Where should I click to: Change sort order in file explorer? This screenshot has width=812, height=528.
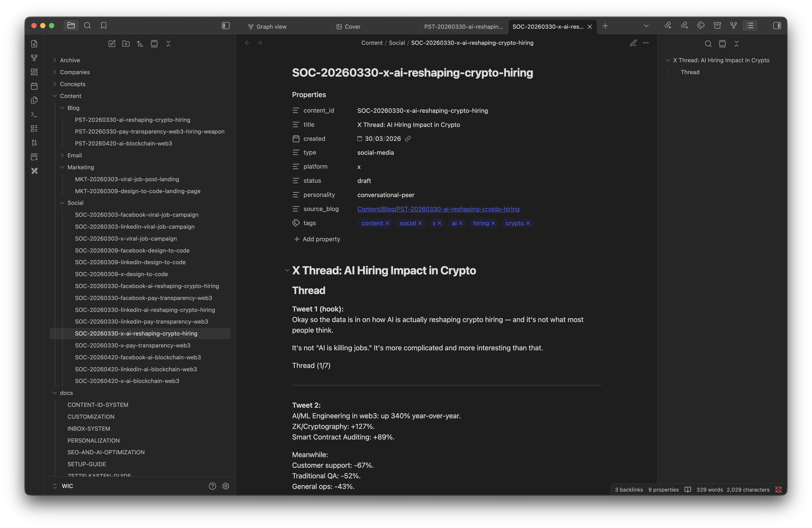click(x=140, y=44)
